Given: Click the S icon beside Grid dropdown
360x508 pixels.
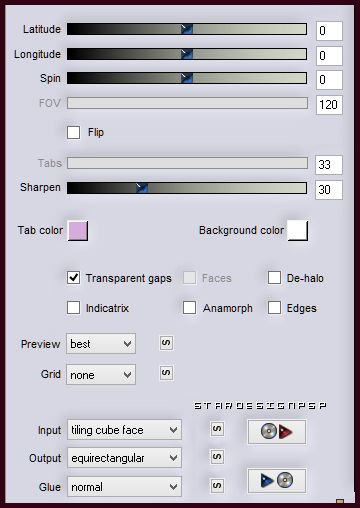Looking at the screenshot, I should [166, 373].
